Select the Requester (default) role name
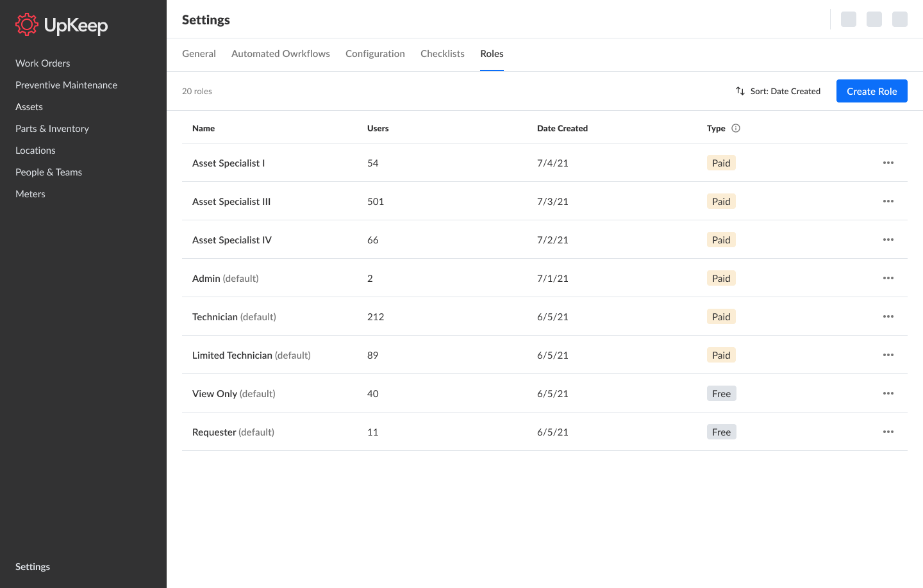The width and height of the screenshot is (923, 588). pos(233,432)
